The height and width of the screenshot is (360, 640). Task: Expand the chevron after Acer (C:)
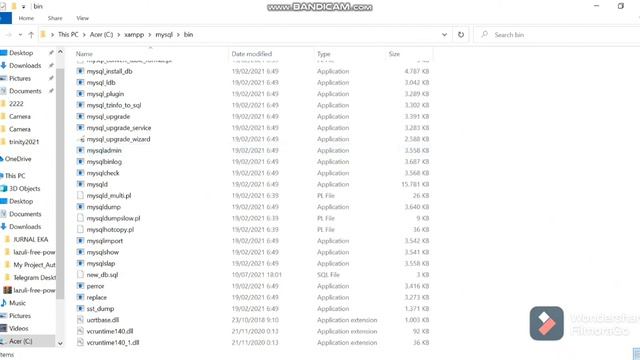click(x=119, y=35)
